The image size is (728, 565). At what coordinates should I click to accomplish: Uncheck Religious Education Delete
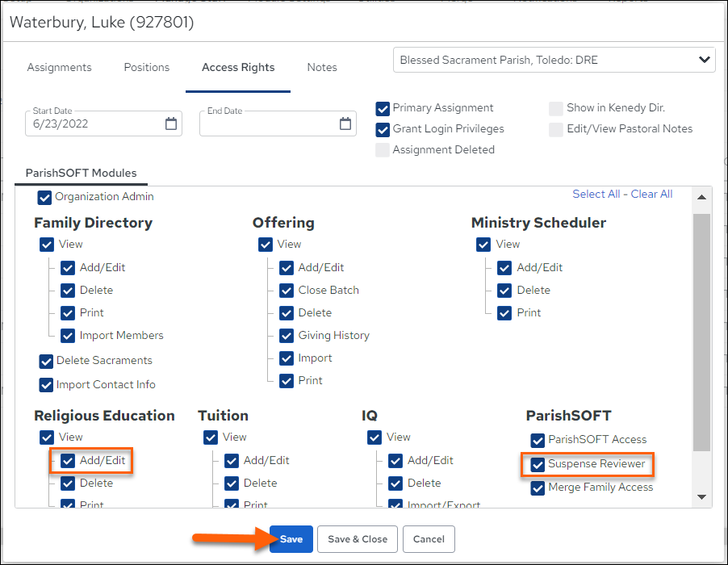(68, 483)
